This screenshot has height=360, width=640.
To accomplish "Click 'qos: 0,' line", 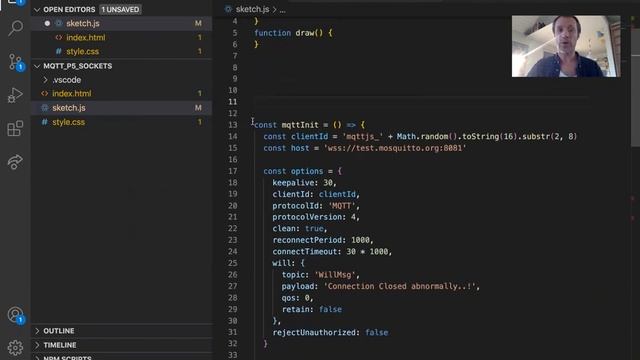I will tap(298, 298).
